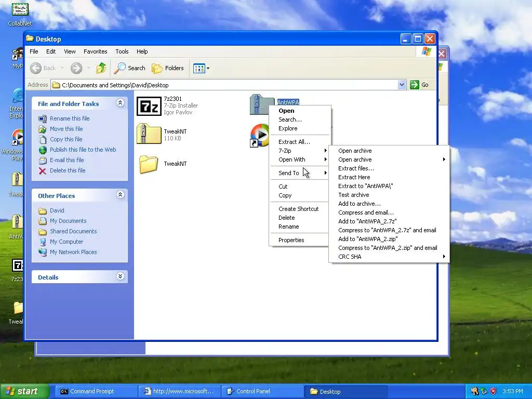Click Extract Here in 7-Zip submenu
This screenshot has height=399, width=532.
(389, 177)
